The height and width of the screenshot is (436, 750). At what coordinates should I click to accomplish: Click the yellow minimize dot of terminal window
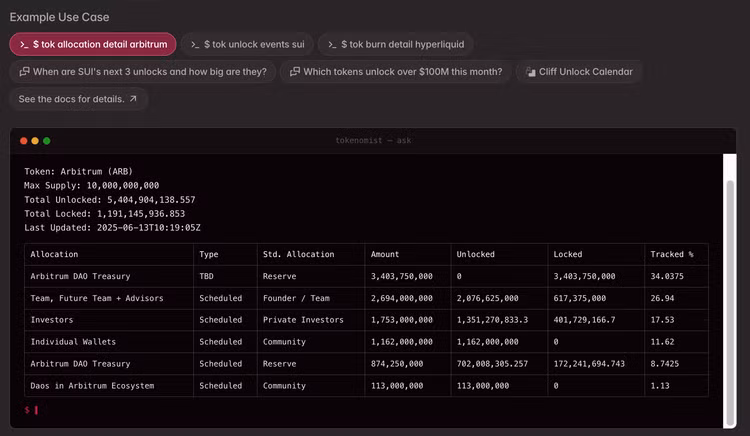35,141
